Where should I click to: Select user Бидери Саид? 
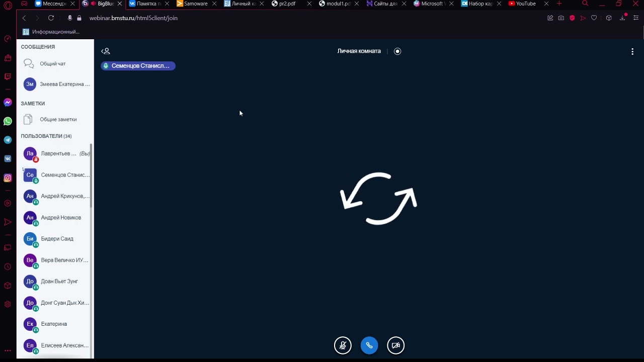(55, 239)
